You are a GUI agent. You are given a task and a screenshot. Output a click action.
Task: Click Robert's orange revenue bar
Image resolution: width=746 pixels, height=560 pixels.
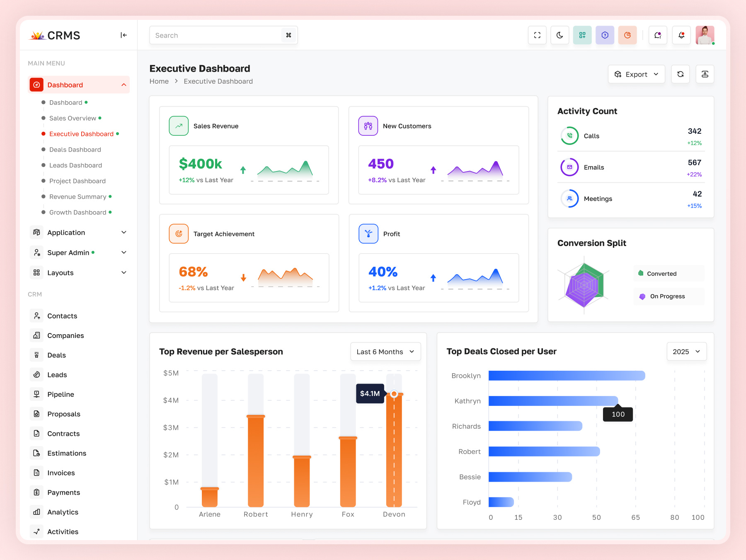pyautogui.click(x=256, y=461)
